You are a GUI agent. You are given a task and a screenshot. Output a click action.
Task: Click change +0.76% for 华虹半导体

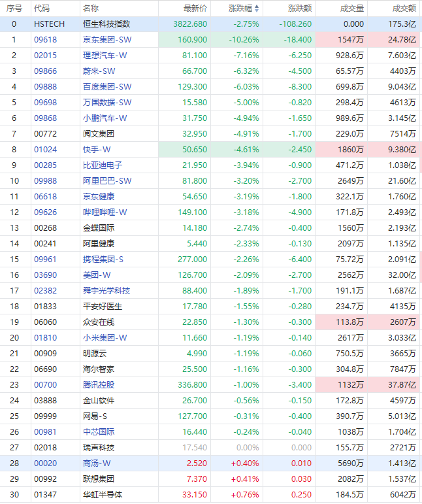click(245, 495)
